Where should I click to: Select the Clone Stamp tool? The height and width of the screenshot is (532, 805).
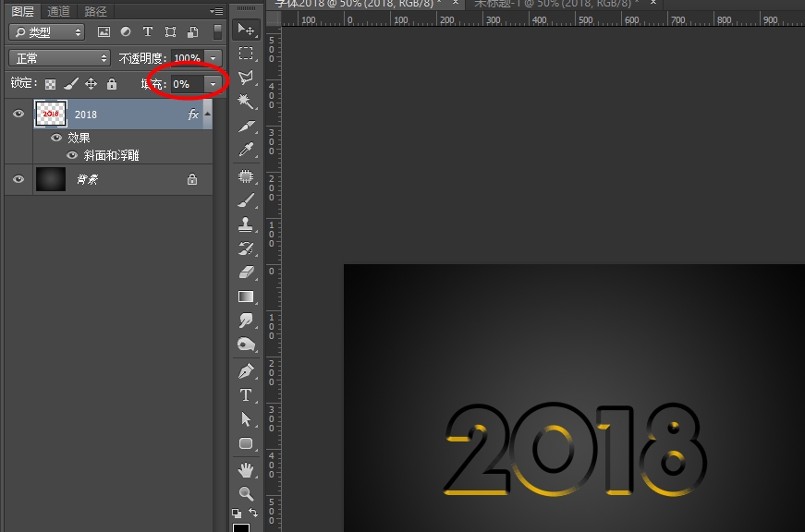tap(246, 224)
